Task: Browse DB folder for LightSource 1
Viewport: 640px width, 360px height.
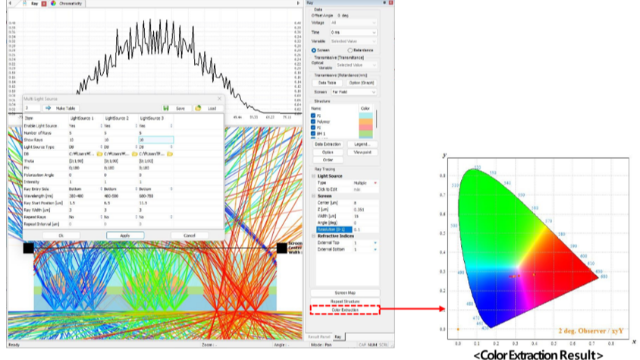Action: pos(99,154)
